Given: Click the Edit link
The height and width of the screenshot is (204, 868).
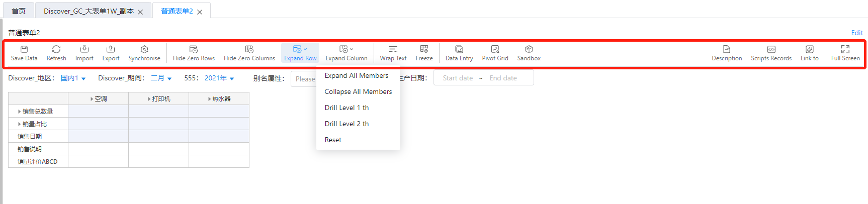Looking at the screenshot, I should coord(857,33).
